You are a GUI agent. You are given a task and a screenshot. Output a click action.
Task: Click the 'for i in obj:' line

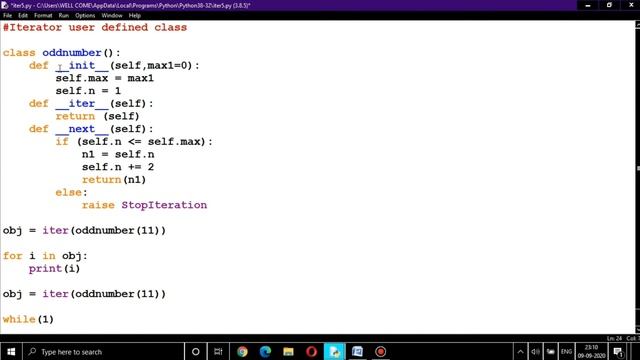point(45,256)
